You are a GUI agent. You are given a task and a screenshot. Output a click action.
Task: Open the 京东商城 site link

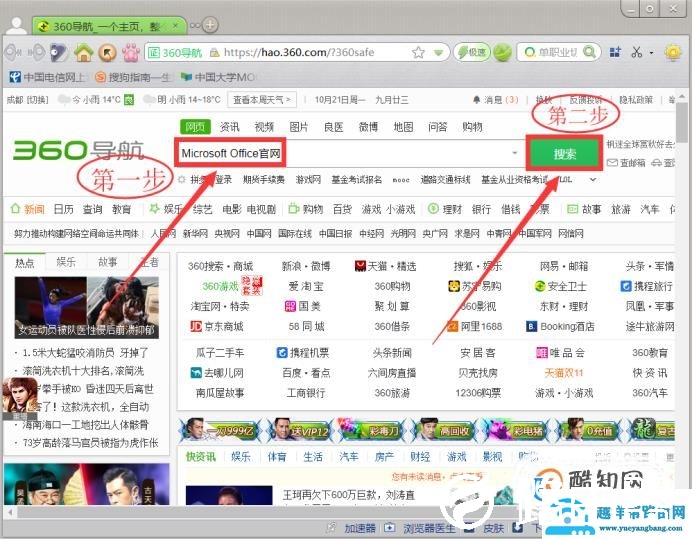click(x=217, y=327)
